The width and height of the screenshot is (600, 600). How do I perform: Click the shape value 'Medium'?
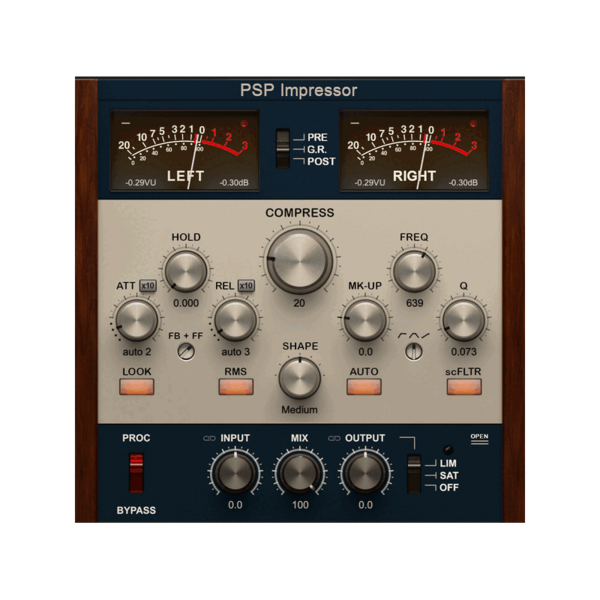(x=300, y=410)
